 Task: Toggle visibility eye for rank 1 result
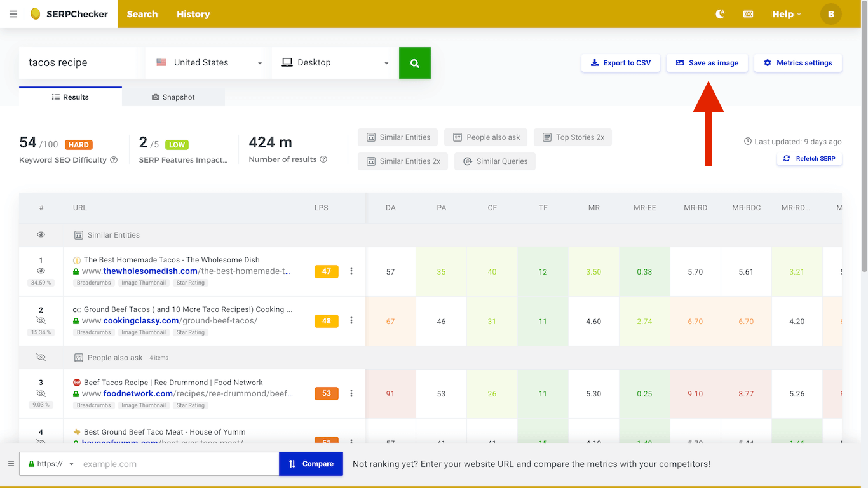pos(41,271)
